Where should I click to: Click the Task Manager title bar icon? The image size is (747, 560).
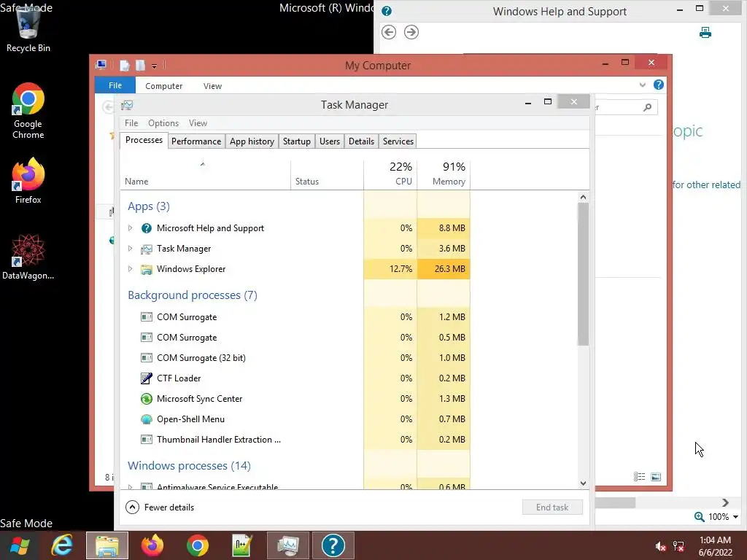127,105
